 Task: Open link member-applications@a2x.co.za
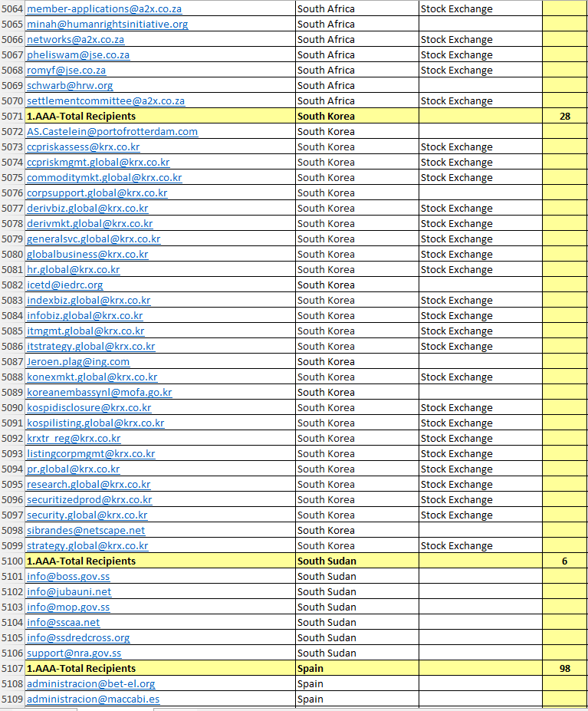104,9
